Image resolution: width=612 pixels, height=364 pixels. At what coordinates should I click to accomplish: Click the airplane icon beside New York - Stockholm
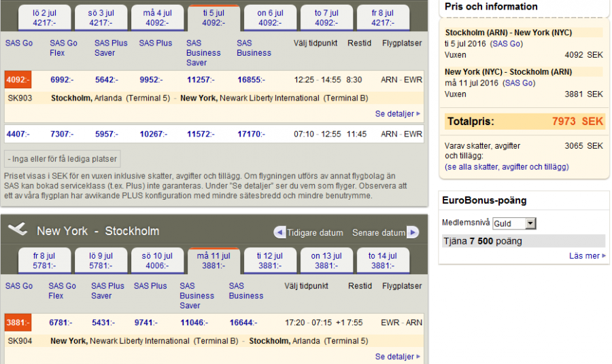point(18,230)
